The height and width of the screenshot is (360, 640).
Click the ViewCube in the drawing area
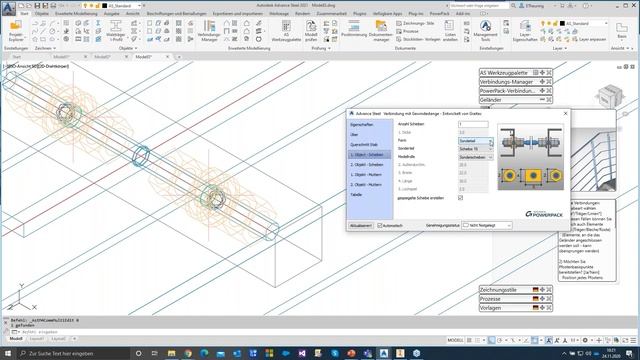[610, 96]
